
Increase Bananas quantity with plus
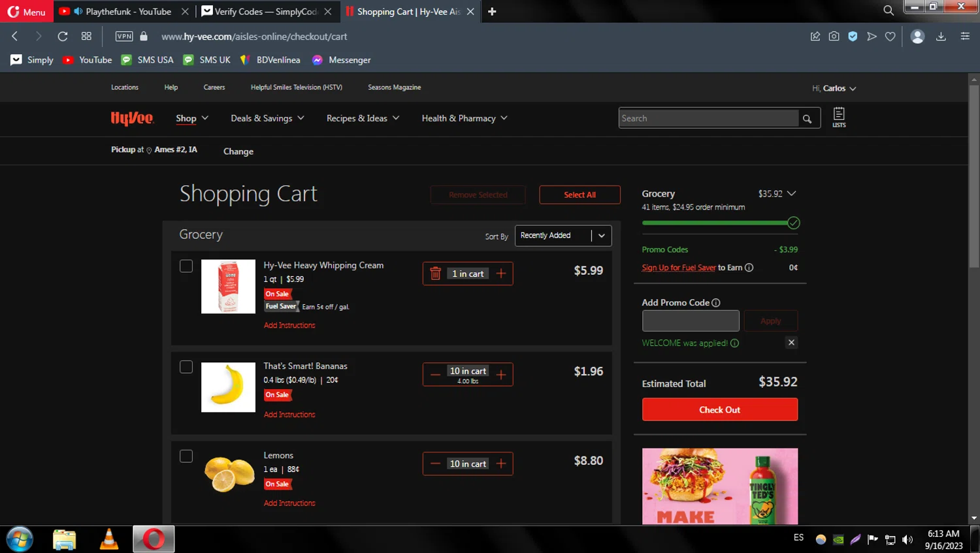[x=501, y=375]
